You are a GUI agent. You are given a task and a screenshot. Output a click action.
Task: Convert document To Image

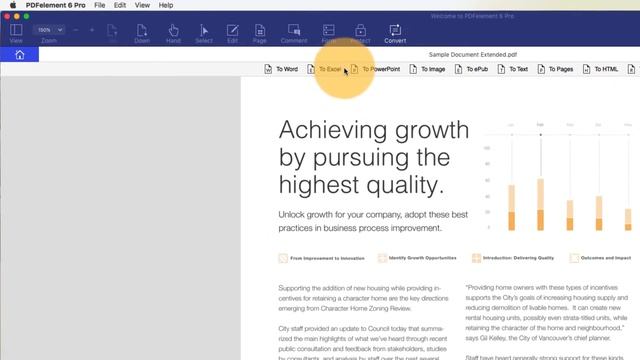427,69
